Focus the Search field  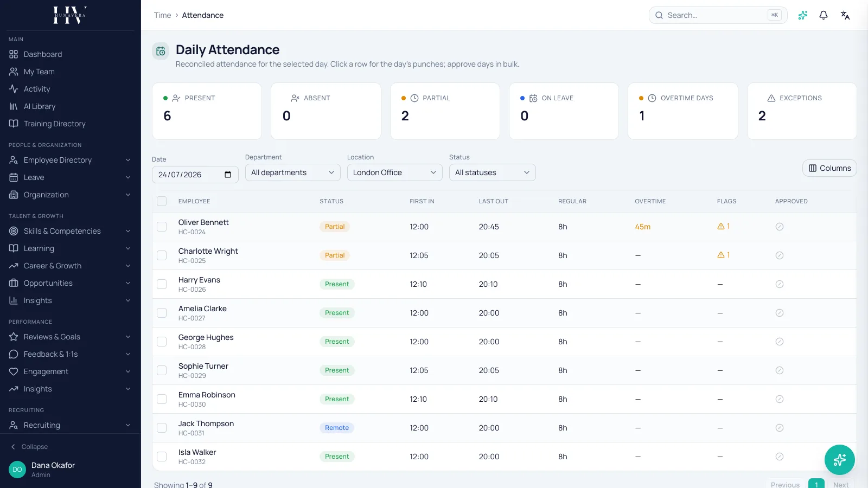pos(718,15)
